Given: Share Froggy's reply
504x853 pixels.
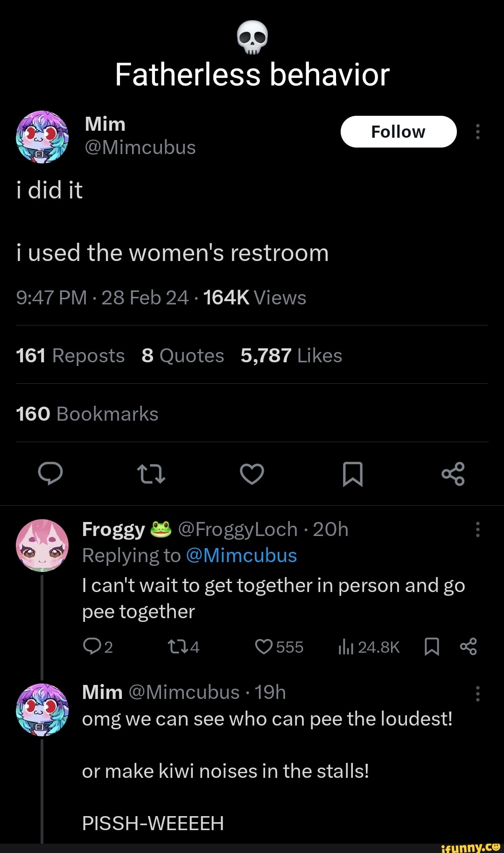Looking at the screenshot, I should (468, 647).
